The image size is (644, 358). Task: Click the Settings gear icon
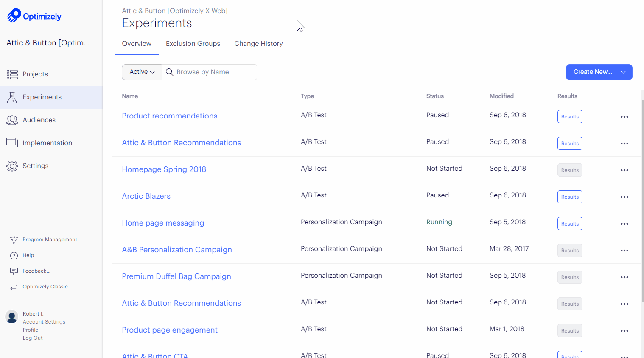[x=12, y=166]
